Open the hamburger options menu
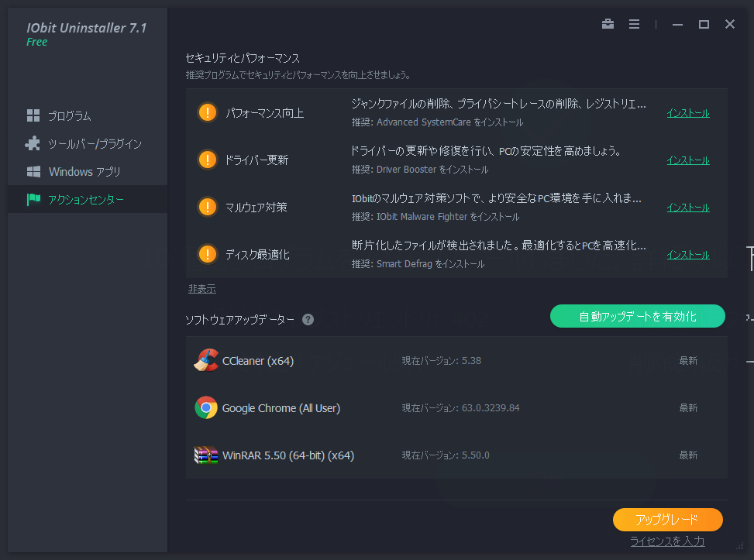Viewport: 754px width, 560px height. pos(634,24)
